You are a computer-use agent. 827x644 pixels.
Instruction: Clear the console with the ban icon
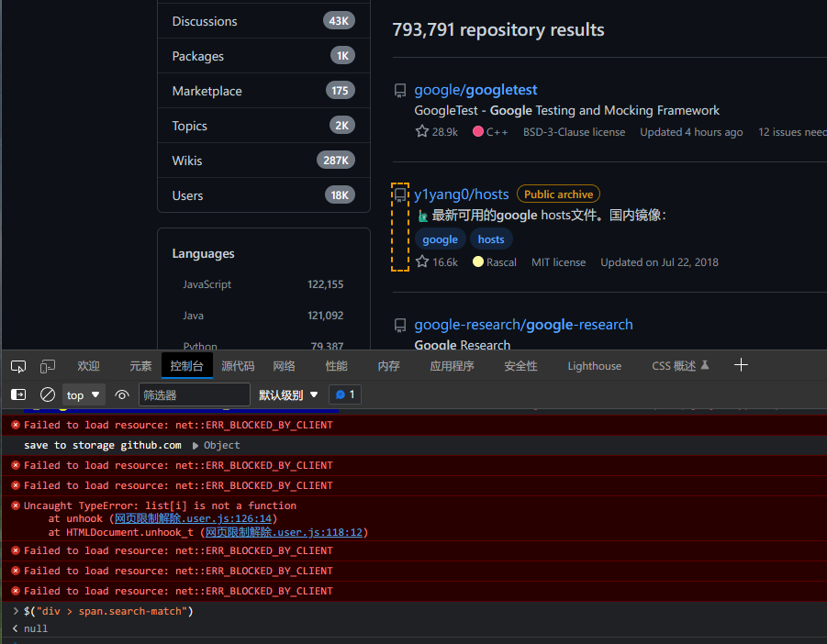(x=48, y=394)
